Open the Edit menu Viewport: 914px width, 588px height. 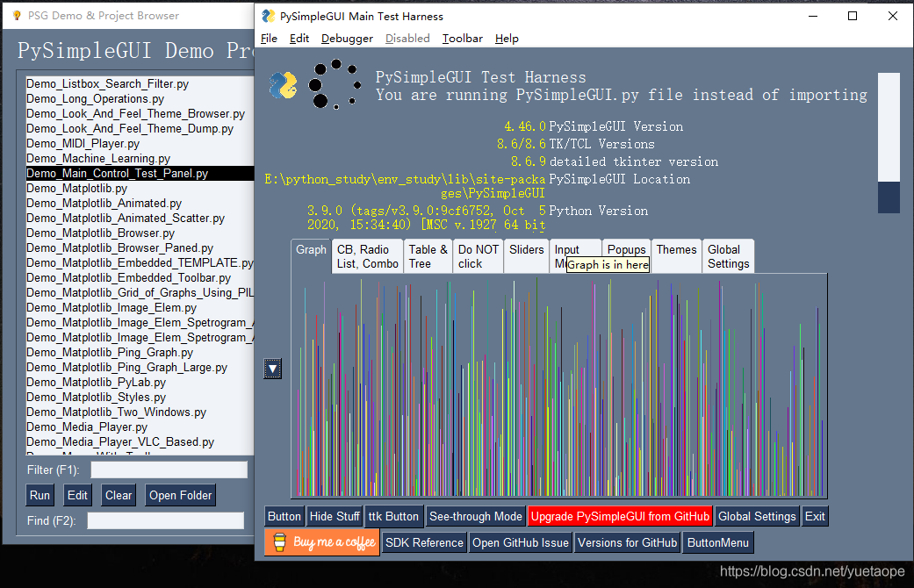tap(299, 39)
